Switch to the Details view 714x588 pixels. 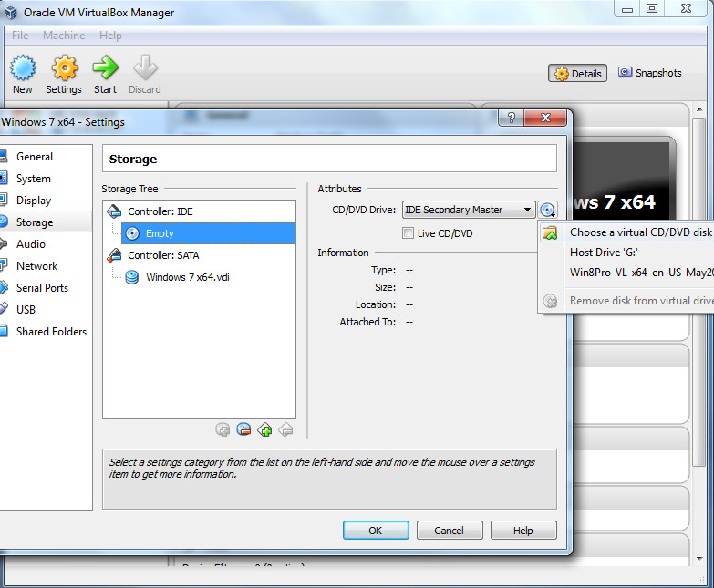click(577, 73)
